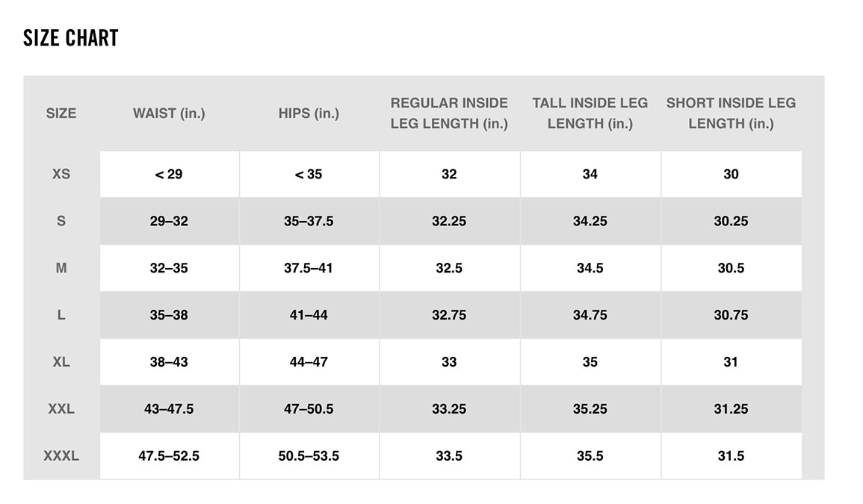Image resolution: width=863 pixels, height=504 pixels.
Task: Click the SIZE column header
Action: pos(61,113)
